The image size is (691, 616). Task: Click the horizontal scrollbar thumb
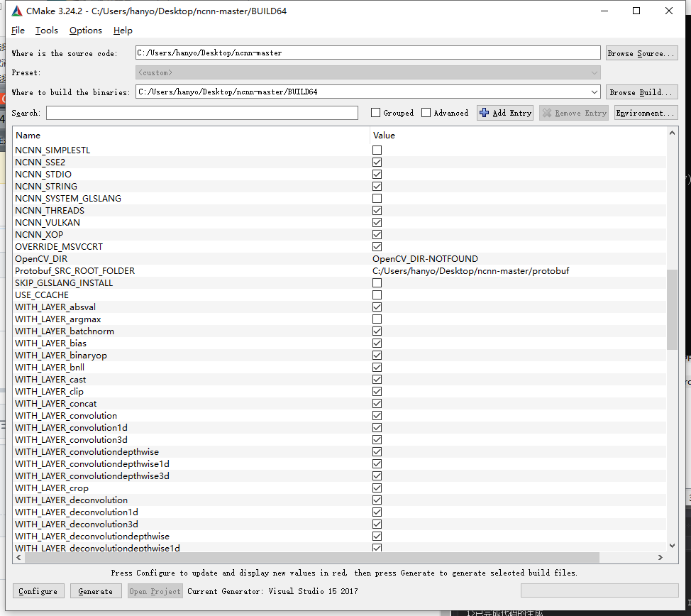(312, 557)
